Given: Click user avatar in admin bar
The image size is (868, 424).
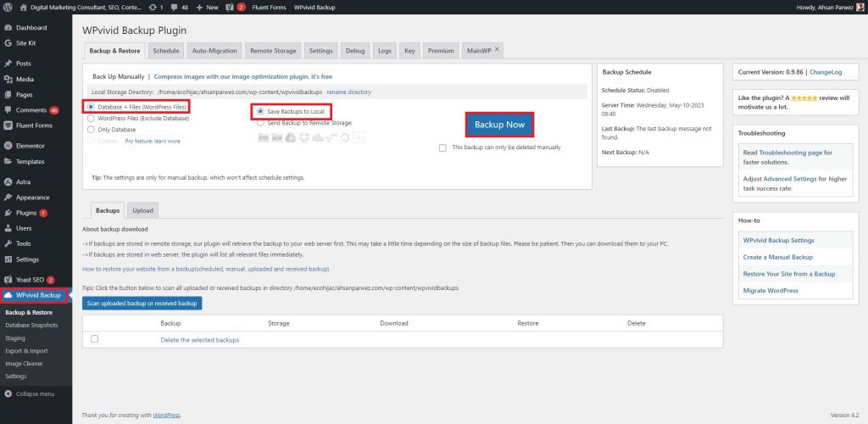Looking at the screenshot, I should click(860, 8).
